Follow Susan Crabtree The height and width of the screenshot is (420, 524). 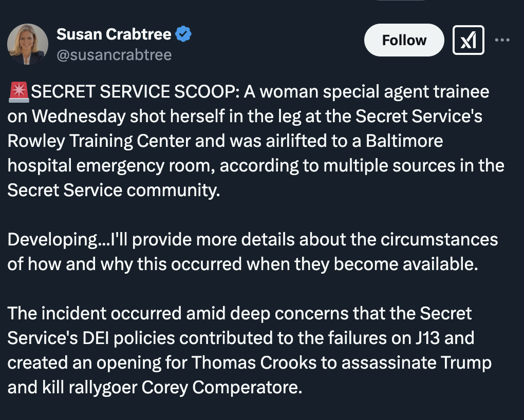coord(404,40)
